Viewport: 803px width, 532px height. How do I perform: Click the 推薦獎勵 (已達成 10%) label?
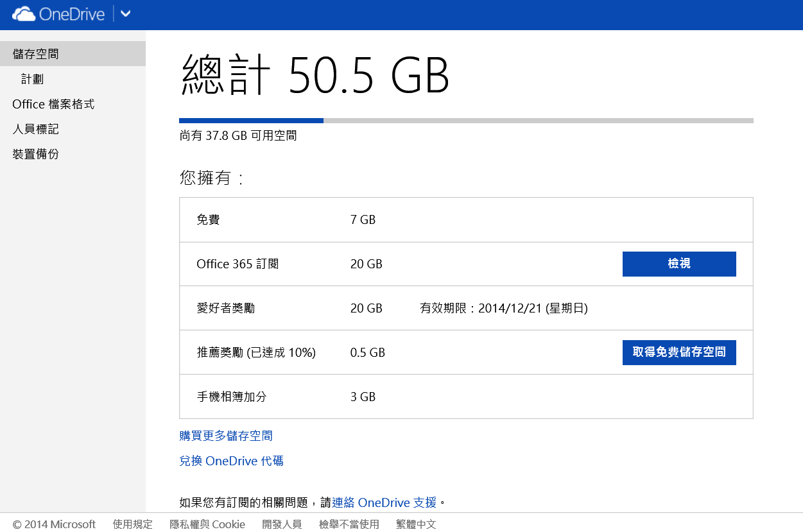pyautogui.click(x=256, y=352)
